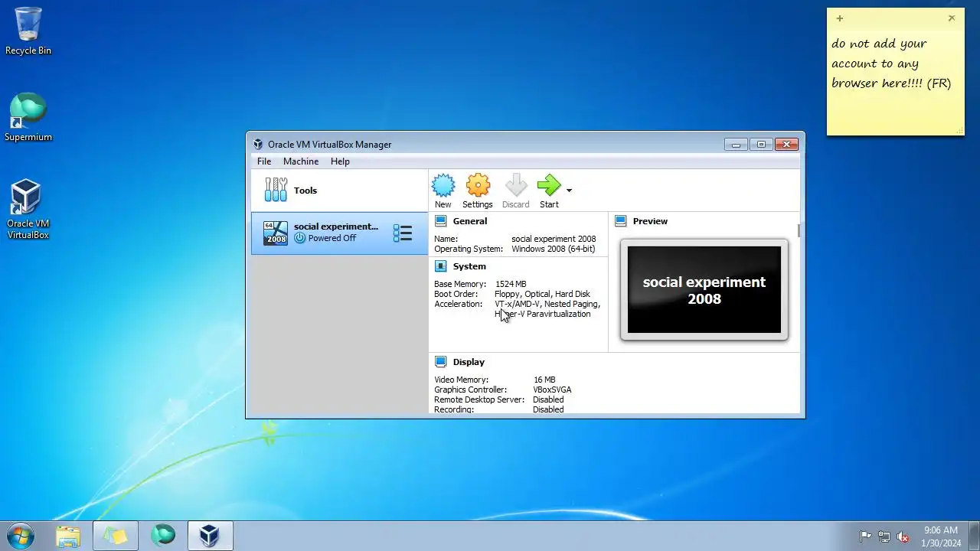Select Supermium desktop shortcut
Screen dimensions: 980x551
[28, 117]
